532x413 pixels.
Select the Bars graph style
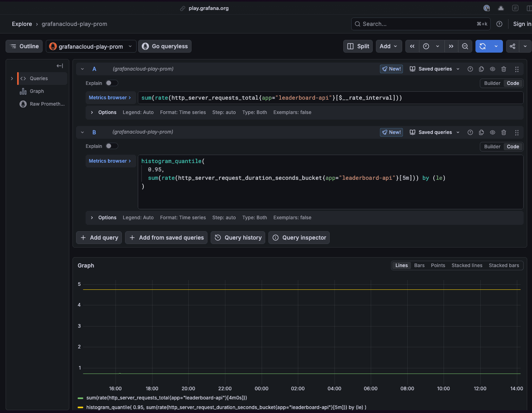(419, 265)
